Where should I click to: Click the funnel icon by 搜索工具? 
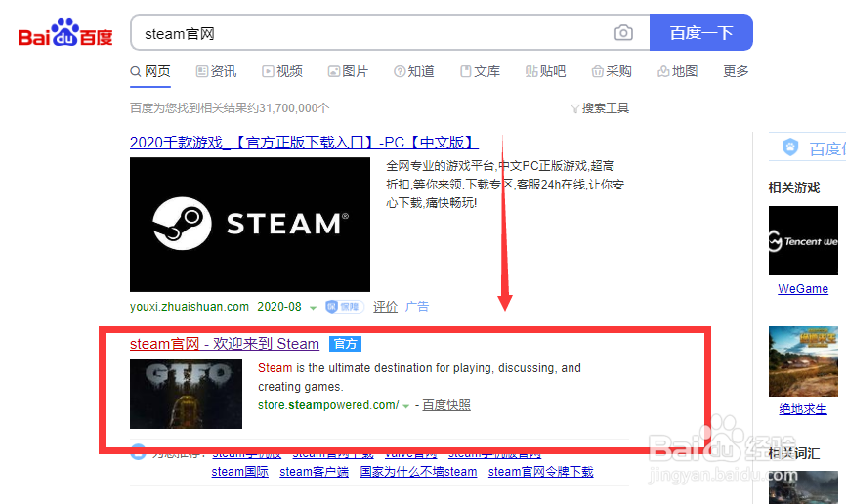point(575,109)
